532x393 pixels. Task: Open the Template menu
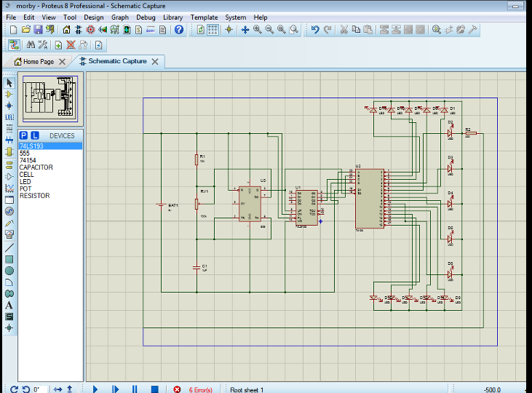pos(204,17)
